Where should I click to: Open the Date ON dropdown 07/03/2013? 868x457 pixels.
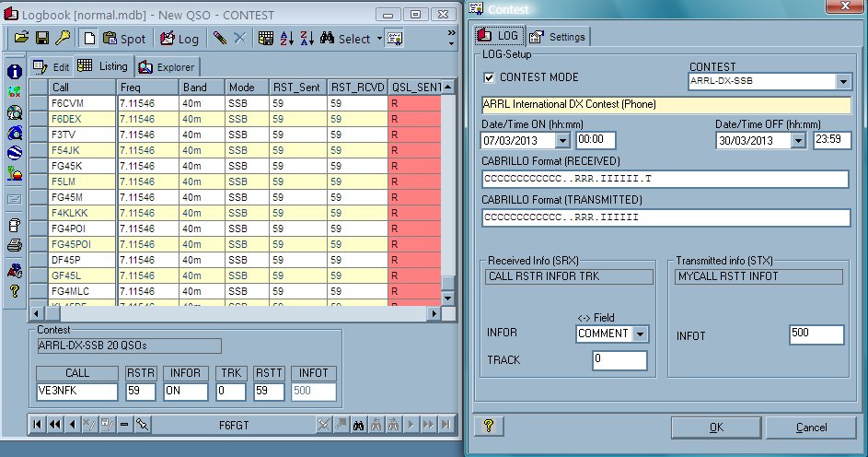(562, 141)
